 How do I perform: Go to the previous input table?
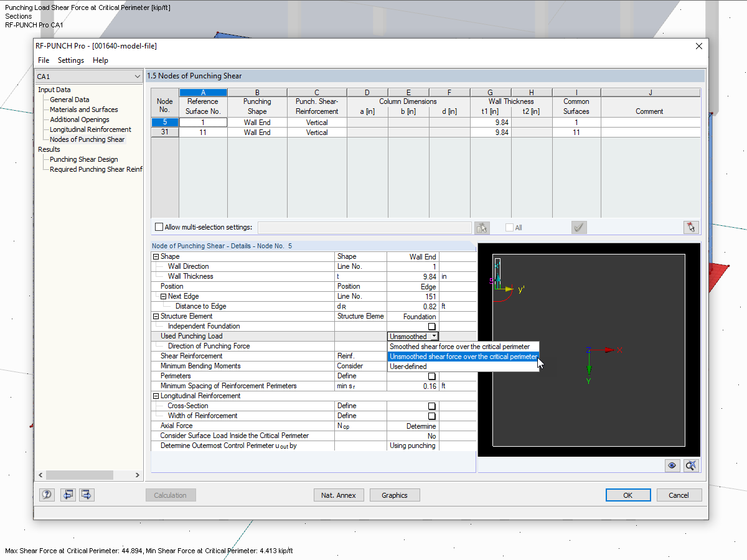point(68,495)
